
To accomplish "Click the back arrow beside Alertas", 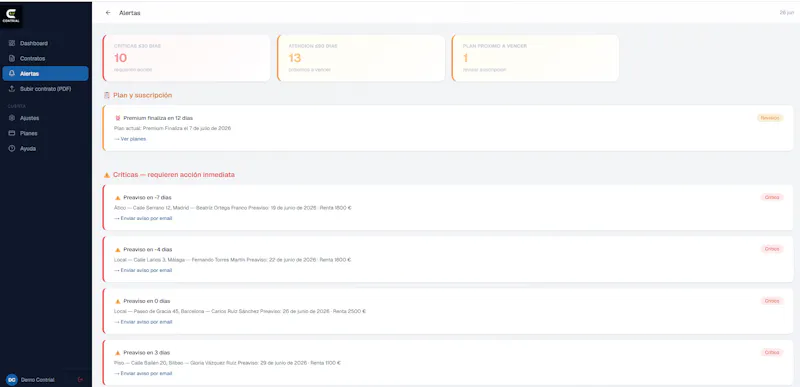I will coord(108,13).
